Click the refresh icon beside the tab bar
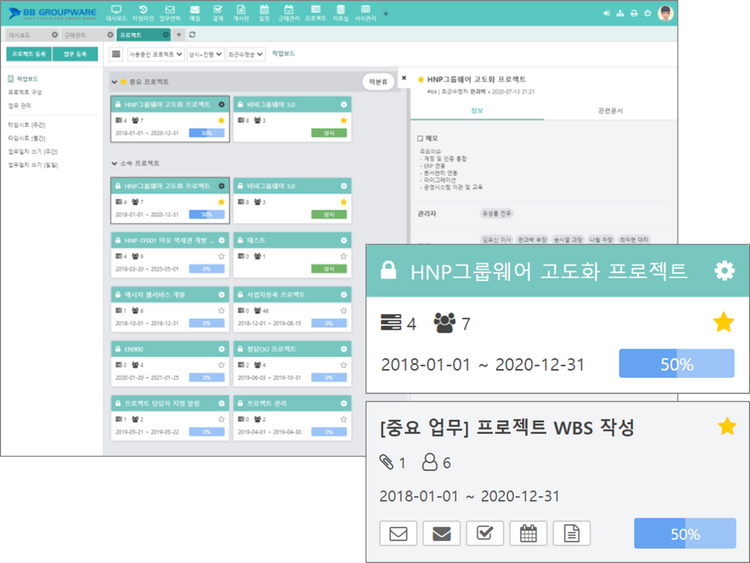This screenshot has height=563, width=750. [192, 34]
